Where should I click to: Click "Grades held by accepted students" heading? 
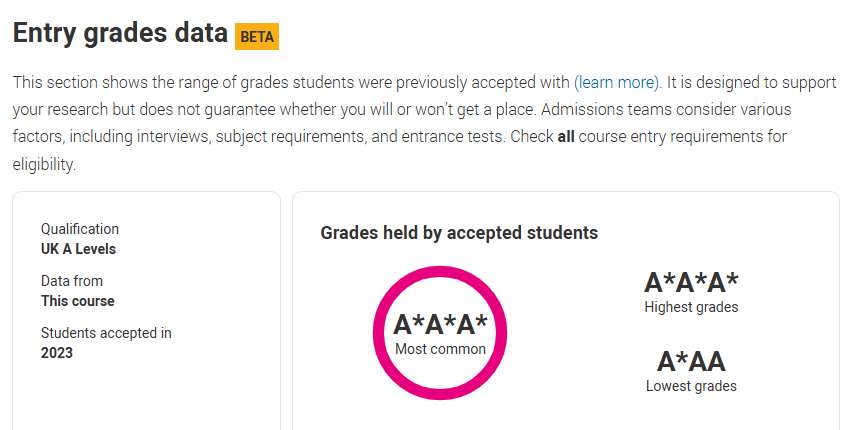coord(459,233)
